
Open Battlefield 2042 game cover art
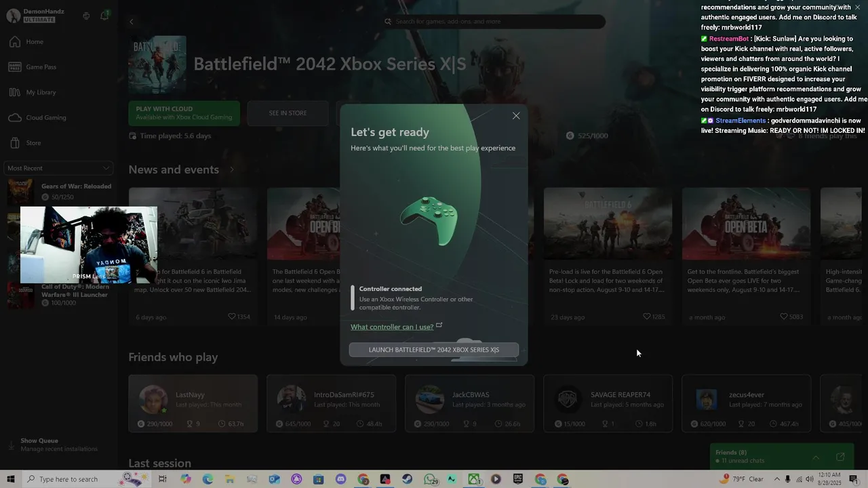157,64
